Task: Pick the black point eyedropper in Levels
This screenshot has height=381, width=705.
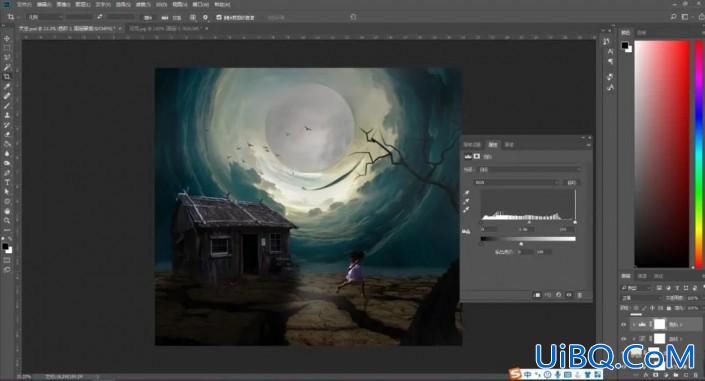Action: 467,193
